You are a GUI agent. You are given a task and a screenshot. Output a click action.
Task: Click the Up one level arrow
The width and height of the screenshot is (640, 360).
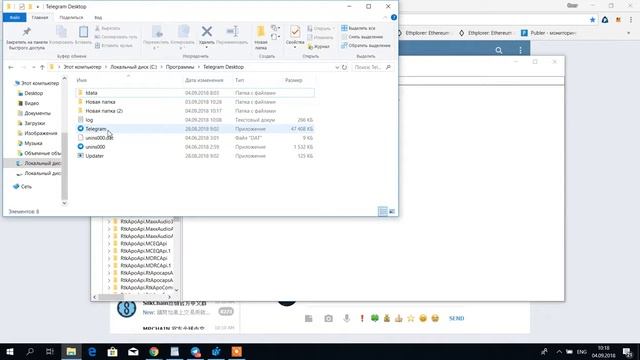[42, 67]
